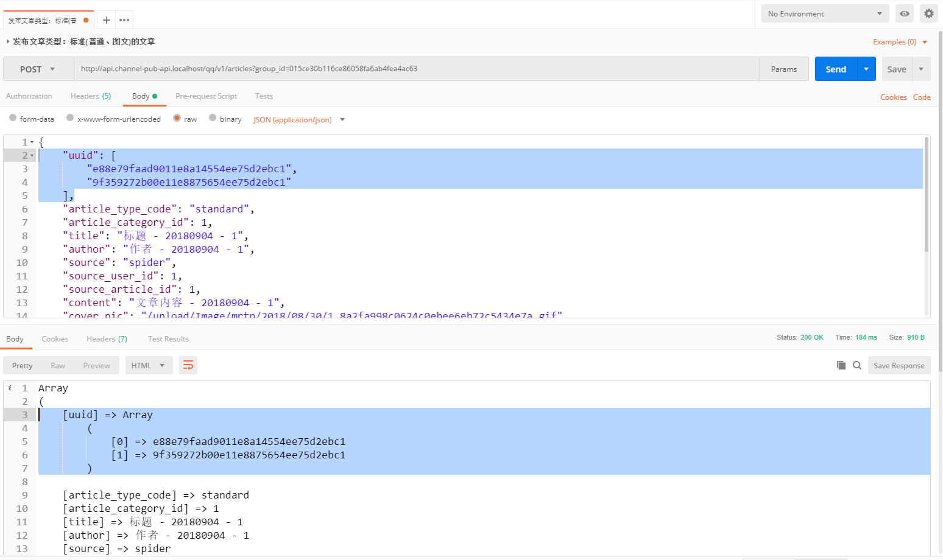943x560 pixels.
Task: Select the form-data body type
Action: (13, 118)
